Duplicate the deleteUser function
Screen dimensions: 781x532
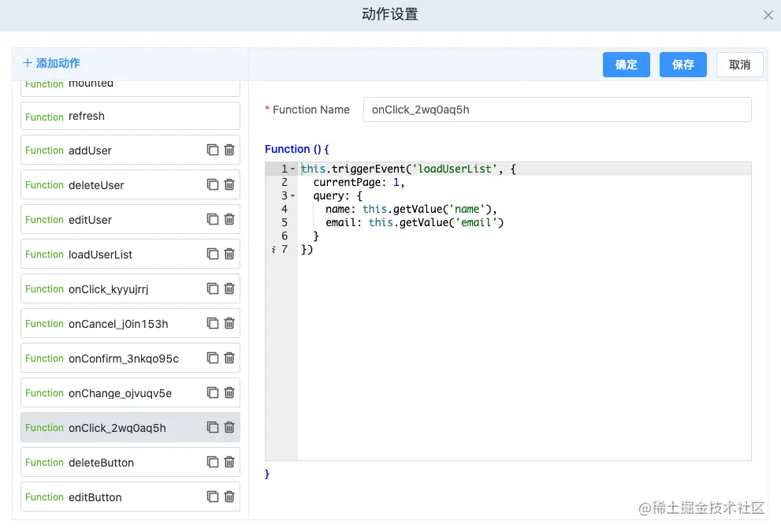pos(213,184)
